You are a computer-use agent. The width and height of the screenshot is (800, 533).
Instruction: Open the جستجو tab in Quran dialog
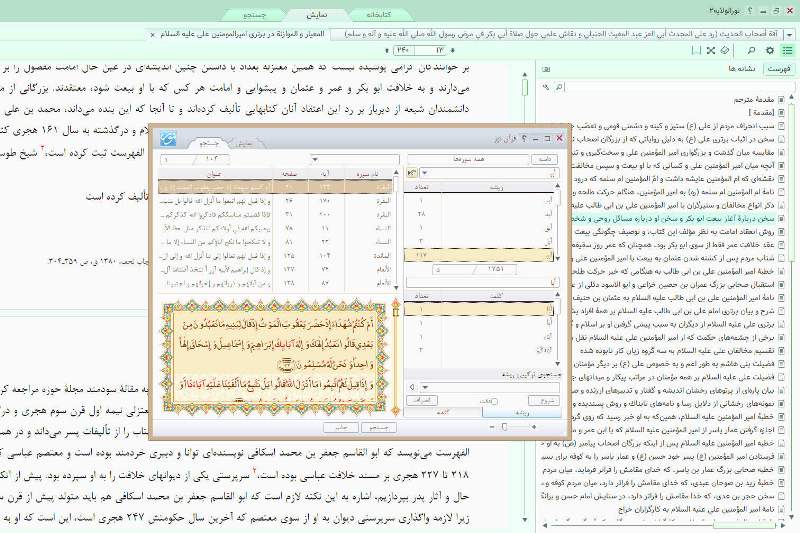click(x=209, y=143)
